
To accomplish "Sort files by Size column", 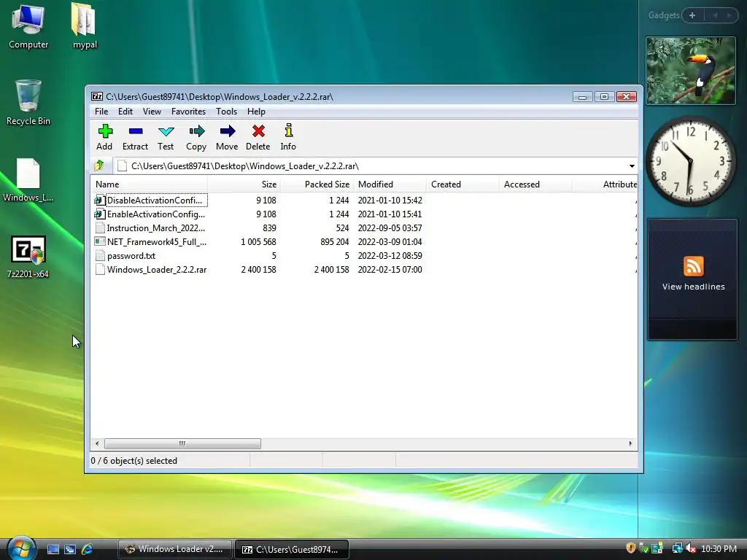I will (x=244, y=184).
